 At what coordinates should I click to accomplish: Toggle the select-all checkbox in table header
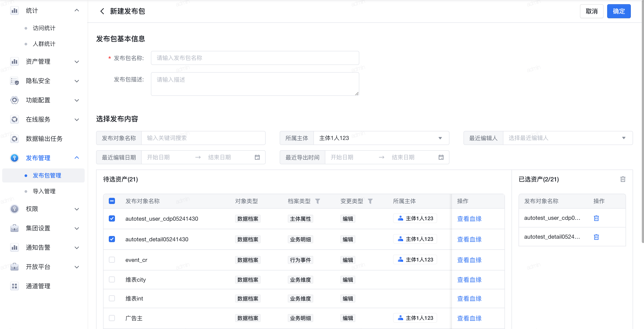112,201
